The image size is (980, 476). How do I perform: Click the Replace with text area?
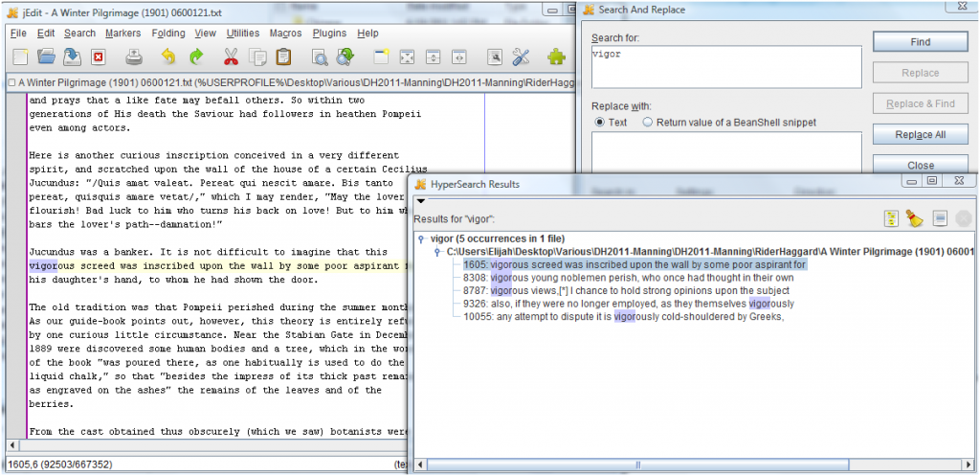pyautogui.click(x=726, y=152)
